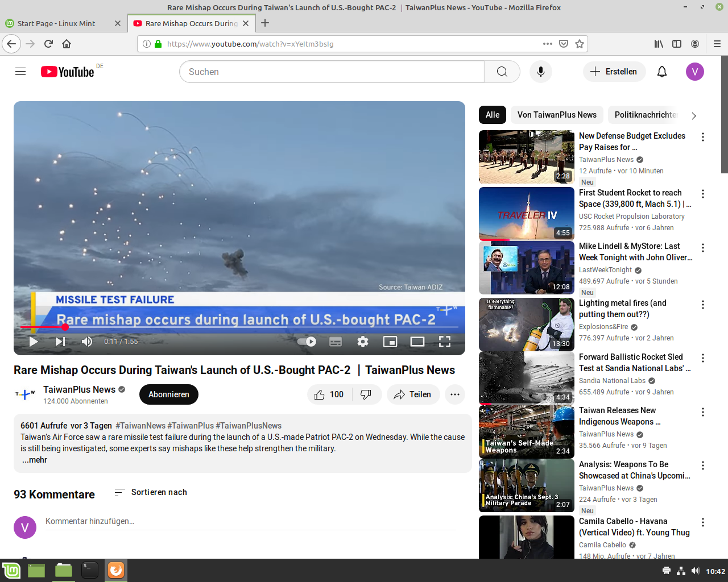The width and height of the screenshot is (728, 582).
Task: Play the video with the play button
Action: pos(34,342)
